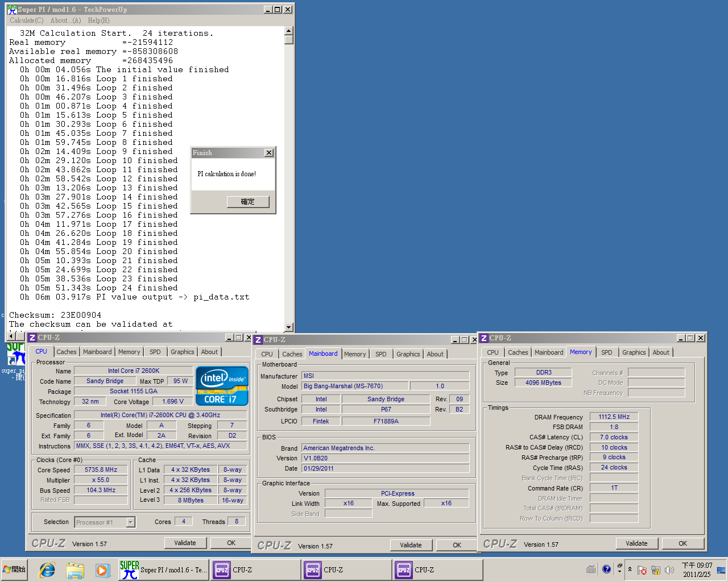This screenshot has width=728, height=582.
Task: Click the Super PI title bar icon
Action: tap(12, 9)
